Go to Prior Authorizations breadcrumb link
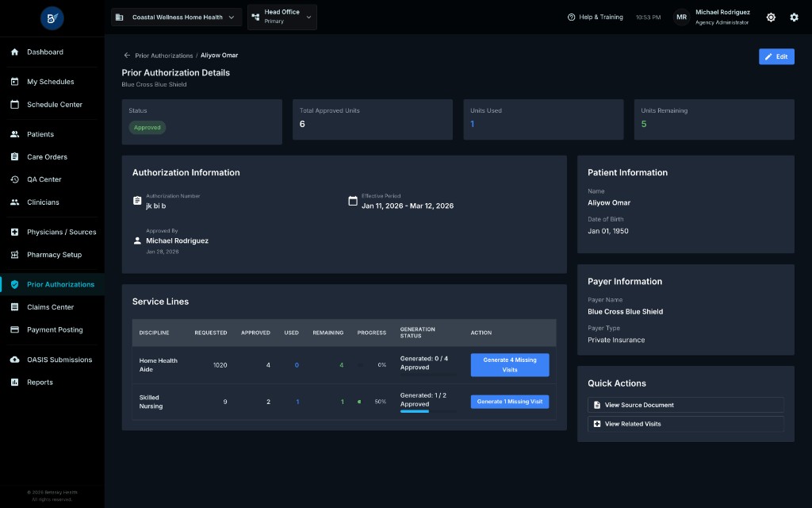This screenshot has height=508, width=812. pos(163,56)
